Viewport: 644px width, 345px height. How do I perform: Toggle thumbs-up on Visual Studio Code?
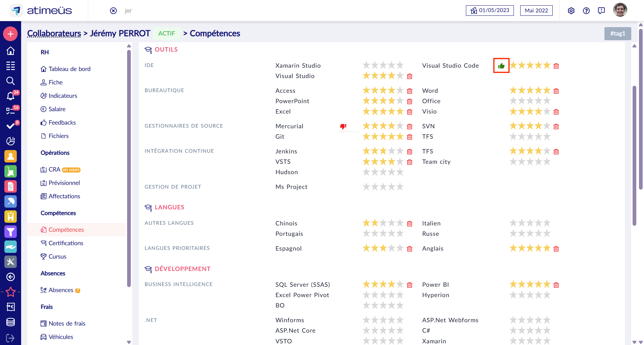[x=501, y=66]
